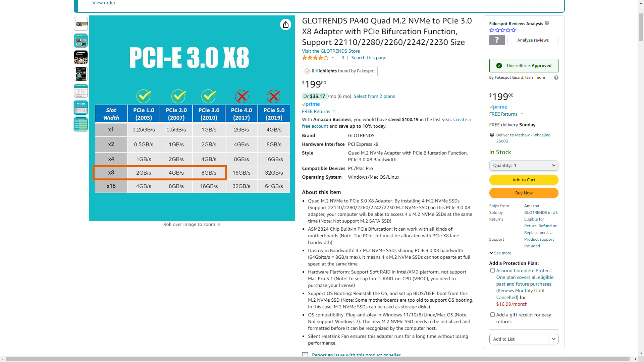This screenshot has height=362, width=644.
Task: Click the Fakespot highlights check icon
Action: coord(307,71)
